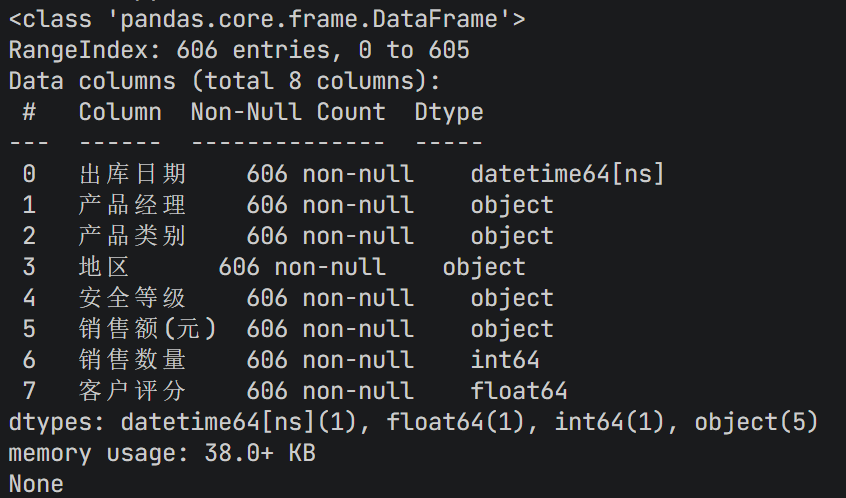
Task: Click the pandas DataFrame class text line
Action: (x=267, y=18)
